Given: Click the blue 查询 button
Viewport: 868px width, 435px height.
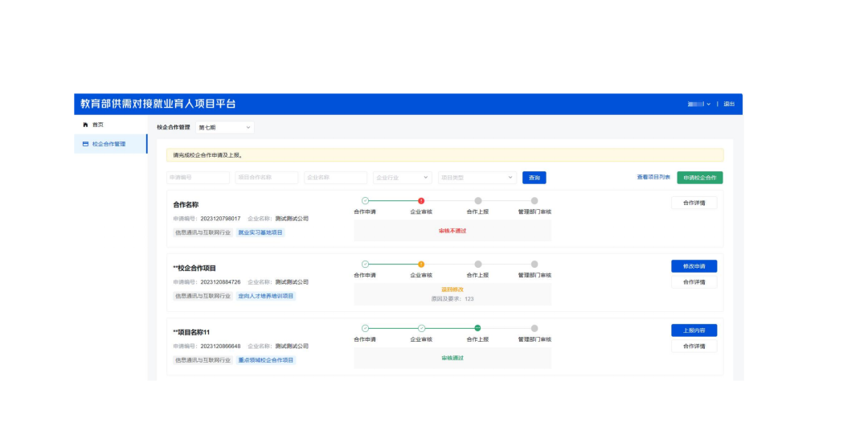Looking at the screenshot, I should click(x=534, y=178).
